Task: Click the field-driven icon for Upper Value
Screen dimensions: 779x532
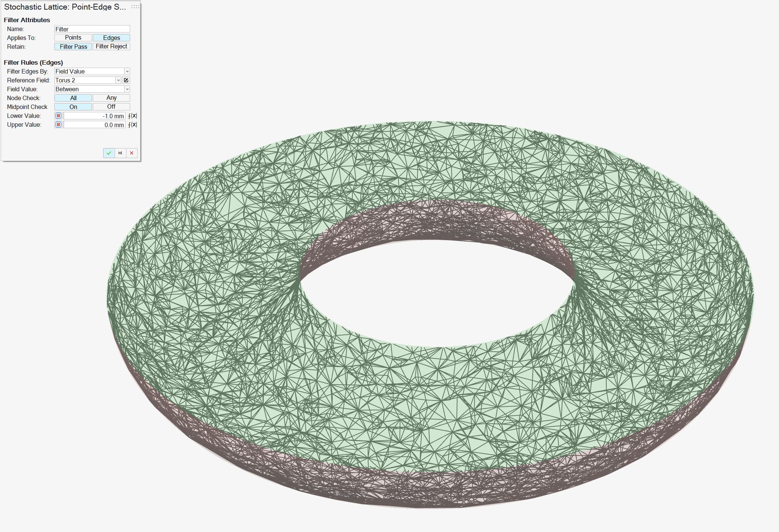Action: [x=58, y=125]
